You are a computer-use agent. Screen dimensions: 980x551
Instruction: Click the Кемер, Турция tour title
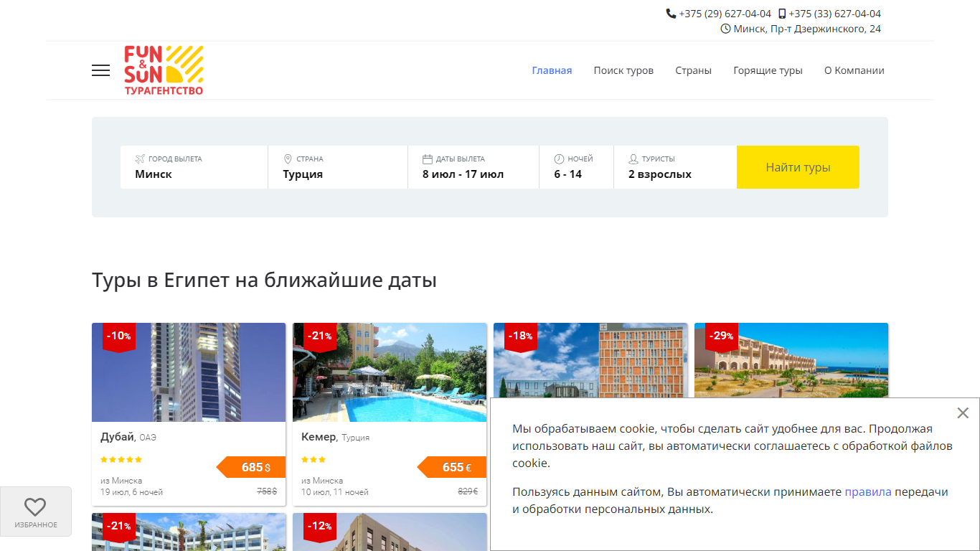coord(336,437)
